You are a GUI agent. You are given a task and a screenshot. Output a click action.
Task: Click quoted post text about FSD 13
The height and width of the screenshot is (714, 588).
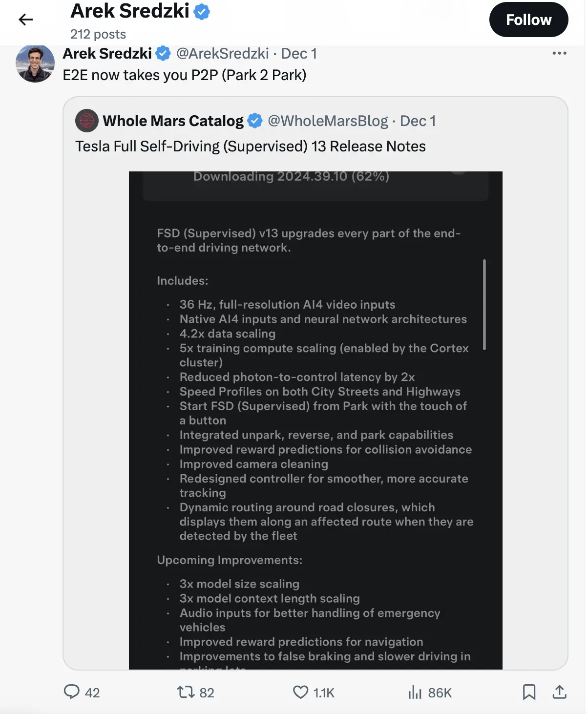pyautogui.click(x=250, y=147)
